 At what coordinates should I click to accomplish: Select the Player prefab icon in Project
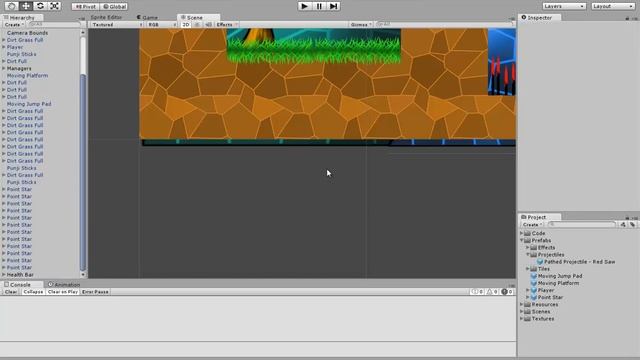[533, 290]
